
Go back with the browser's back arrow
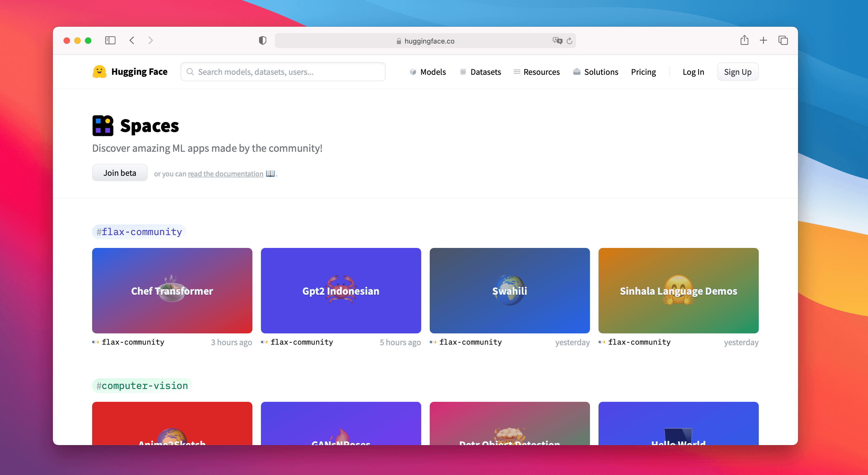(x=132, y=40)
